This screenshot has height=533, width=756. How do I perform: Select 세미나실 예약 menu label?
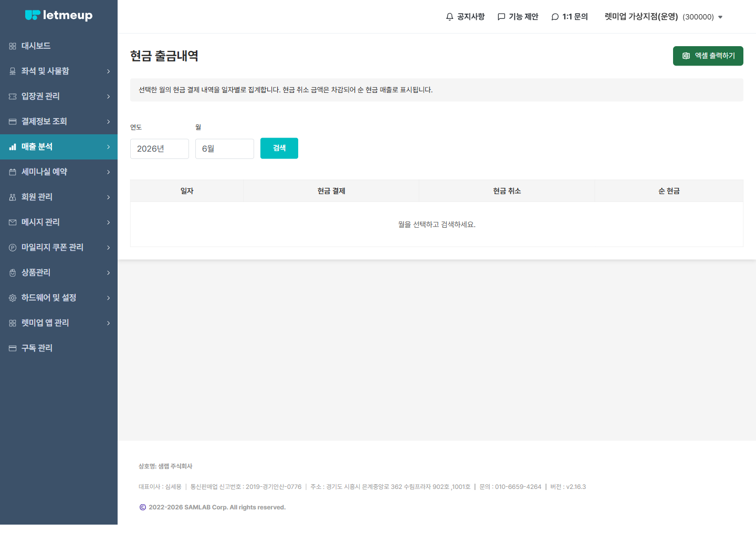(44, 172)
